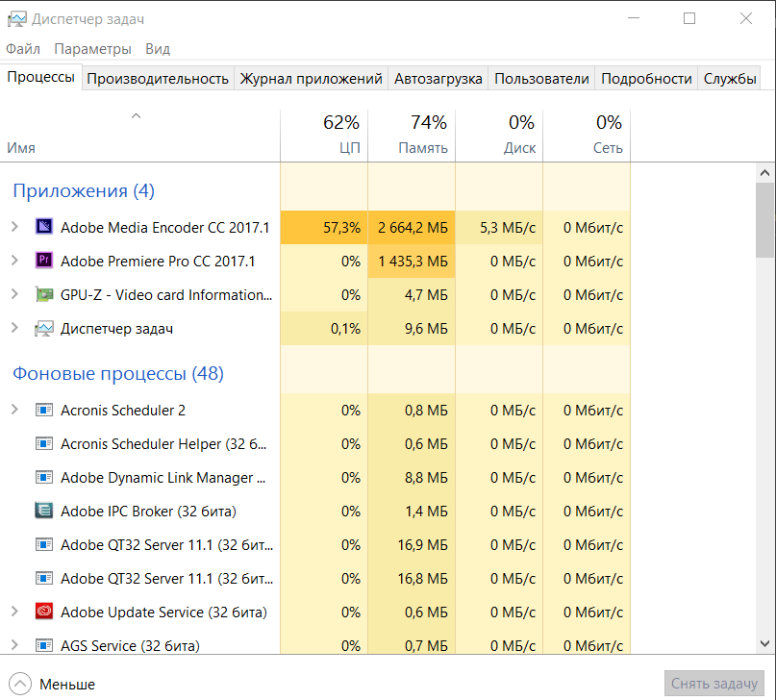Open the Журнал приложений tab
The image size is (776, 700).
click(x=312, y=79)
